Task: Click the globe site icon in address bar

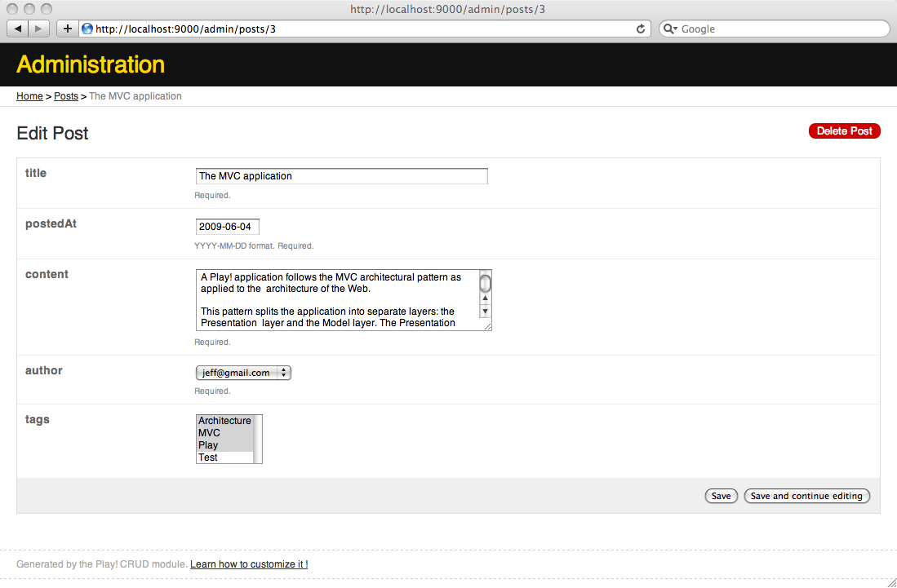Action: click(87, 29)
